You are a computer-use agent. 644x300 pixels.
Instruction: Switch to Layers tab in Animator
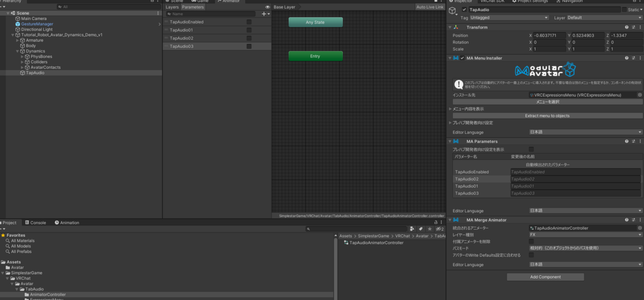tap(172, 7)
